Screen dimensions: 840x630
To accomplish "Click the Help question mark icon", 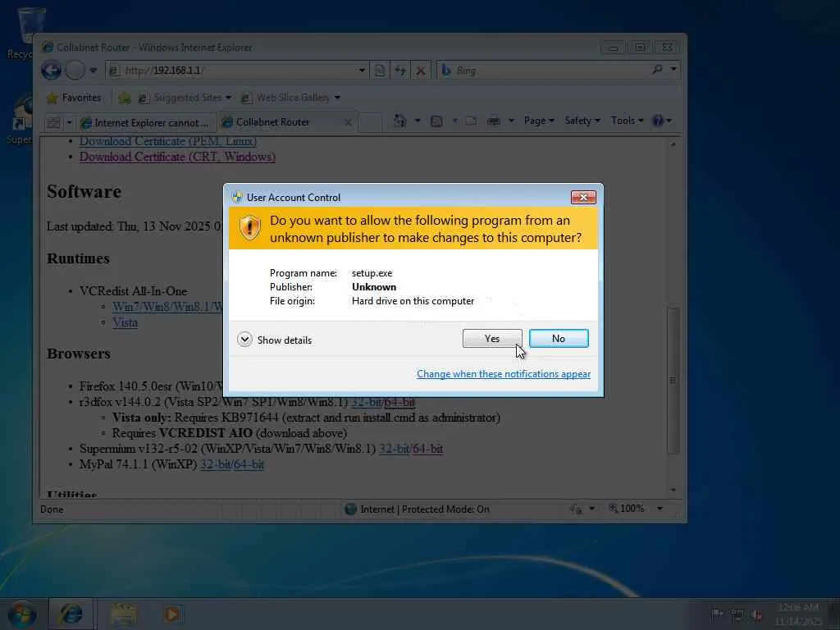I will (657, 121).
